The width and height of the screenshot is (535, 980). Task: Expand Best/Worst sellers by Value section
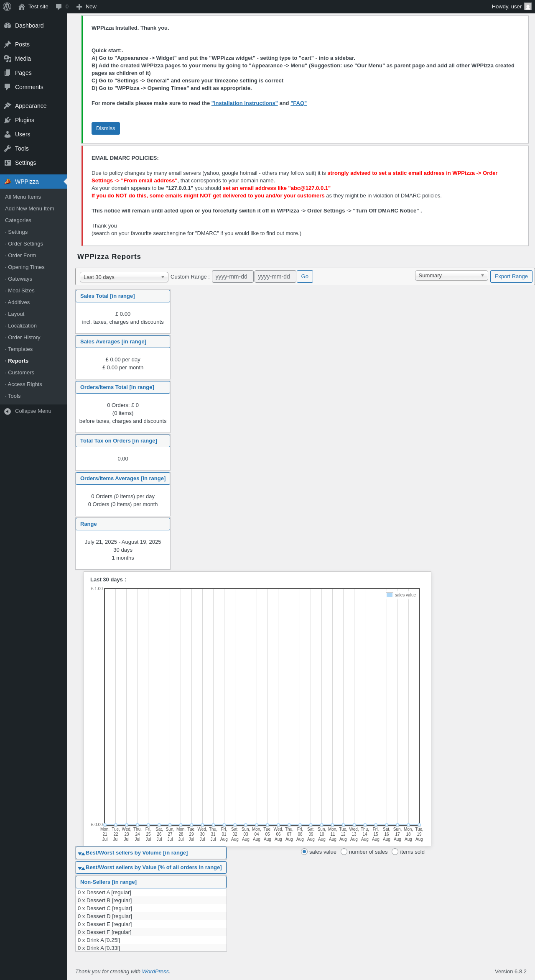[151, 867]
